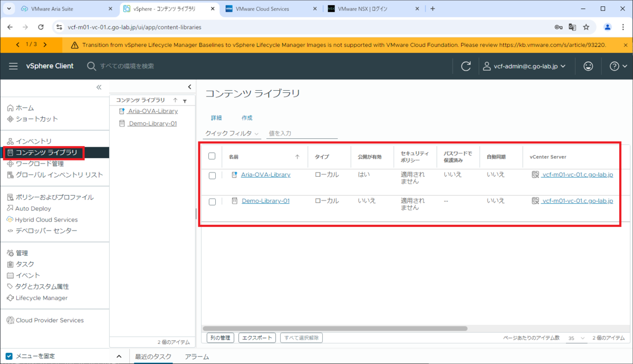Switch to VMware NSX login browser tab
The width and height of the screenshot is (633, 364).
coord(373,9)
